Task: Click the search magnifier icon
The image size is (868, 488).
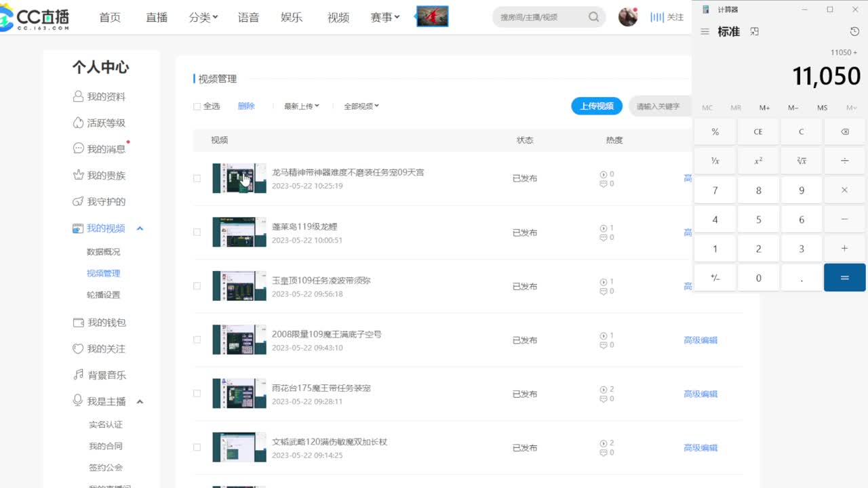Action: click(593, 17)
